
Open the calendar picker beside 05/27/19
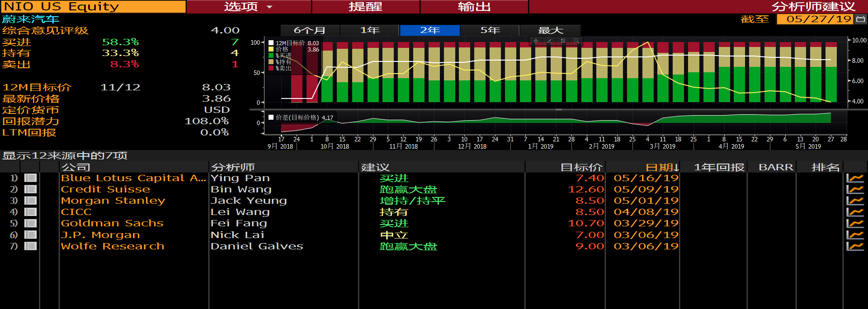[x=860, y=19]
